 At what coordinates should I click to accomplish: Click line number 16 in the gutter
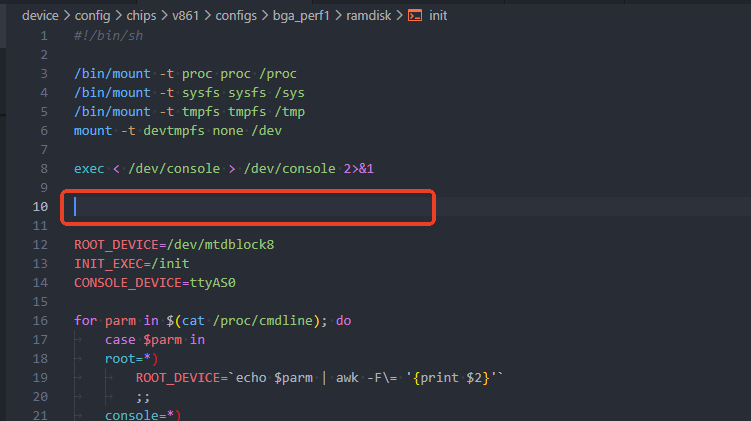coord(40,320)
